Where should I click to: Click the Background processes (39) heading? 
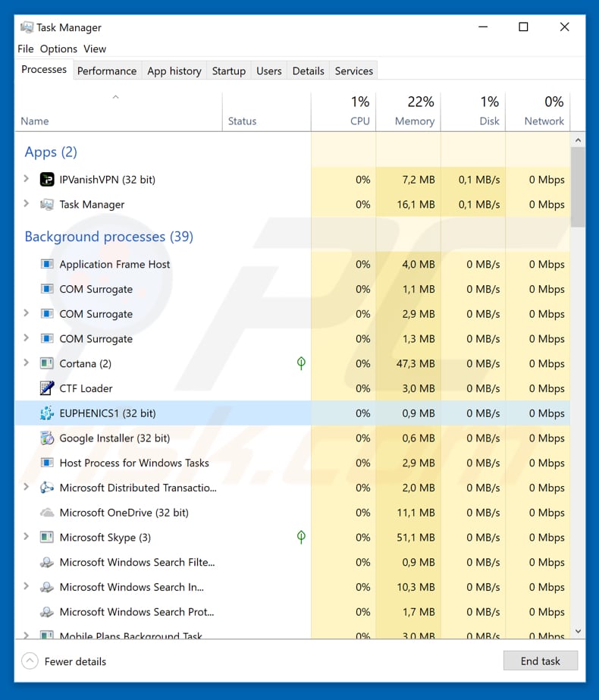[x=109, y=237]
